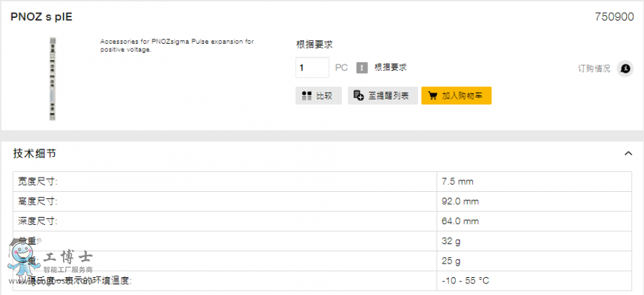Click the 7.5 mm width value cell
Screen dimensions: 644x295
click(458, 182)
